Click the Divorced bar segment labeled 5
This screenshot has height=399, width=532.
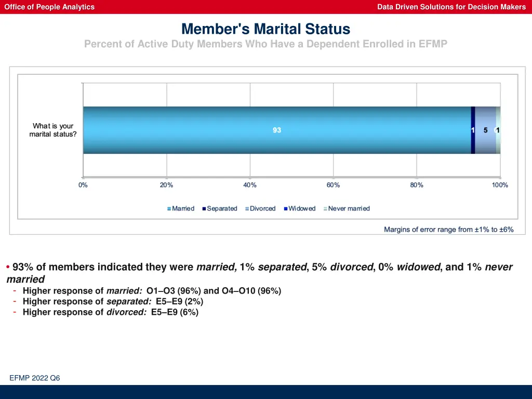coord(486,130)
